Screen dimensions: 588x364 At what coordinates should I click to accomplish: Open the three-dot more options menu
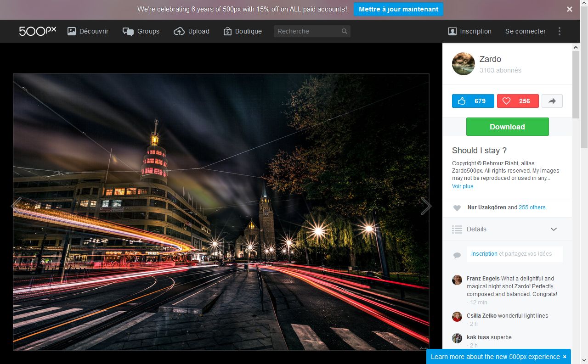(559, 31)
